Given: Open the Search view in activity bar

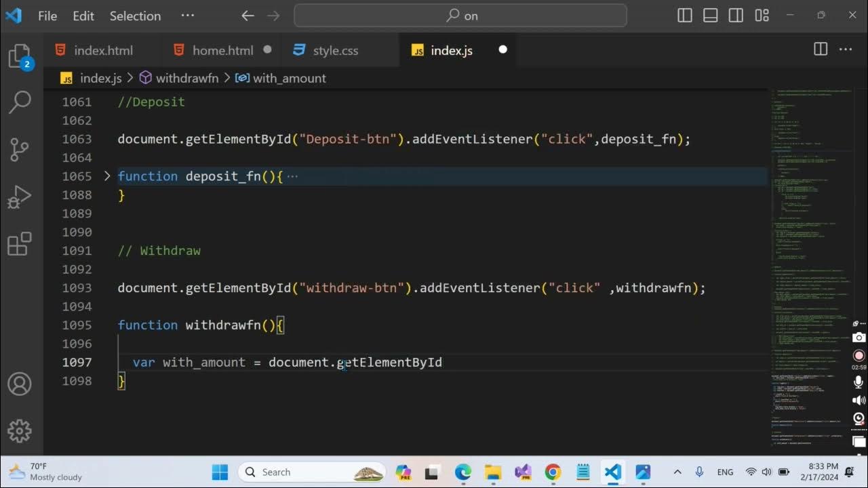Looking at the screenshot, I should click(20, 102).
